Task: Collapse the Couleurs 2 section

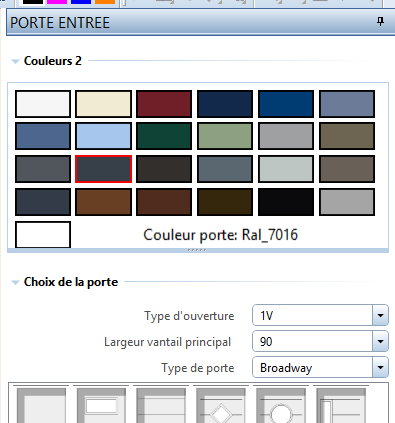Action: 15,61
